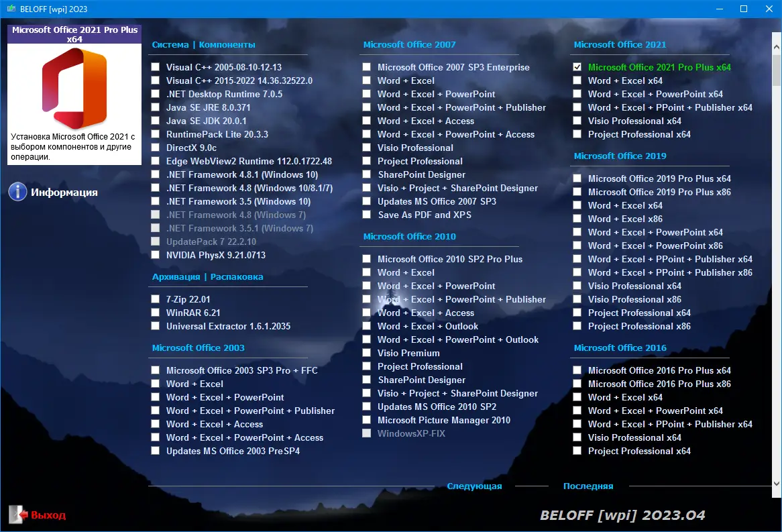Click Word + Excel + Outlook label
The image size is (782, 532).
[428, 327]
